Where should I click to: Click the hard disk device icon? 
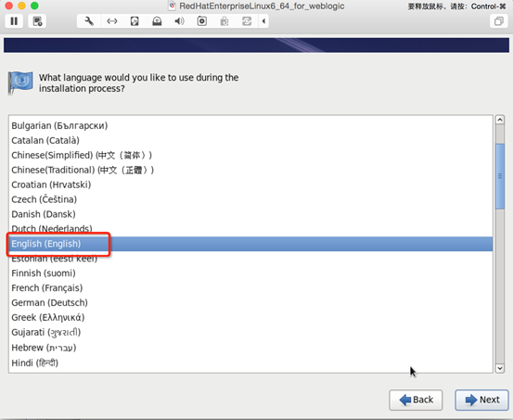click(135, 21)
